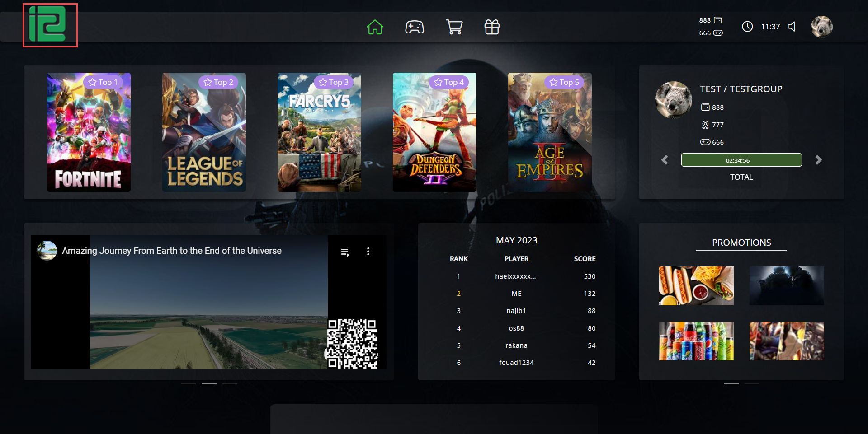The height and width of the screenshot is (434, 868).
Task: Click the PROMOTIONS heading
Action: [741, 243]
